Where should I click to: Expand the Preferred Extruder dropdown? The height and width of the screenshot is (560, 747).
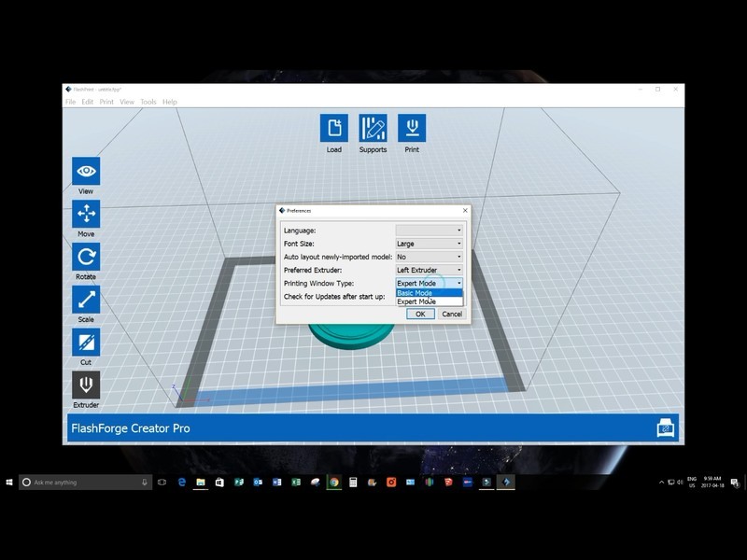tap(430, 270)
